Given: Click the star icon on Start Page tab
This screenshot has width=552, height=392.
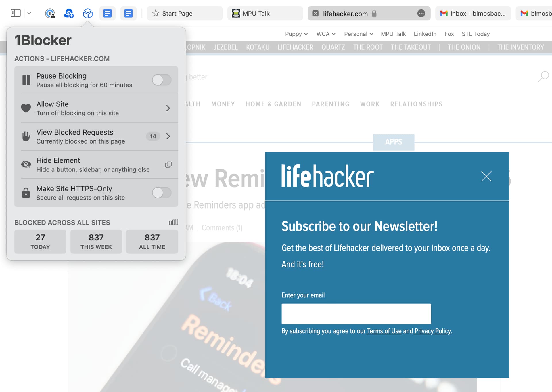Looking at the screenshot, I should (x=156, y=13).
